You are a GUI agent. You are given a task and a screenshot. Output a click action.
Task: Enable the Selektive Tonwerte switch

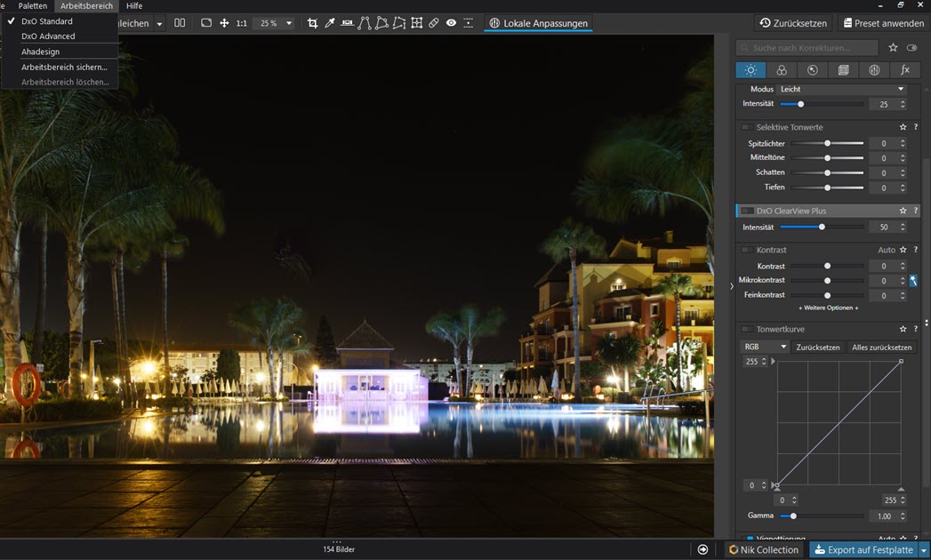coord(747,127)
